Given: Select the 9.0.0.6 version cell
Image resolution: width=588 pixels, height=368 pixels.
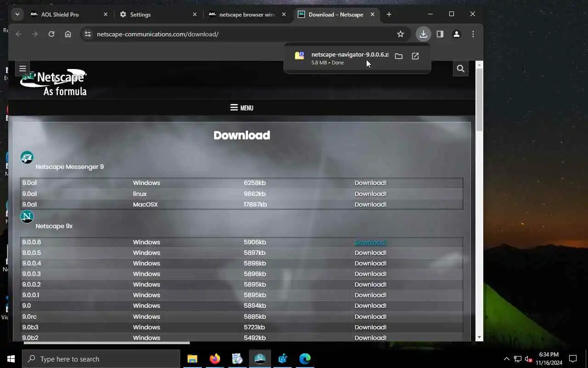Looking at the screenshot, I should pyautogui.click(x=31, y=242).
